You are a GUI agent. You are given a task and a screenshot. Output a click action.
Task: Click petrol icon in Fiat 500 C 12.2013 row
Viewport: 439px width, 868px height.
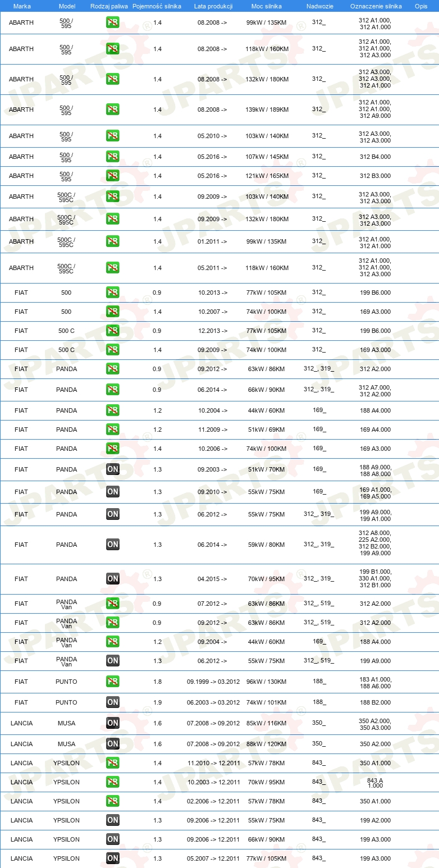(113, 331)
